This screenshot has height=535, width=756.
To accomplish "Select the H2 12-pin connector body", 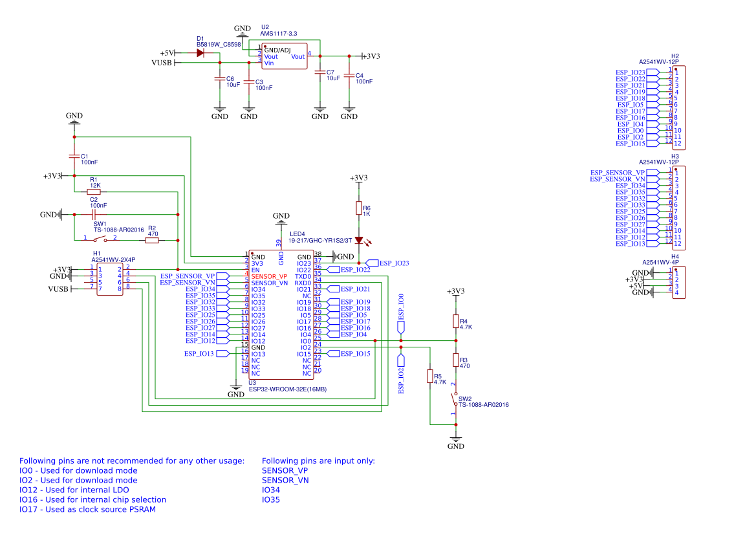I will pyautogui.click(x=679, y=107).
